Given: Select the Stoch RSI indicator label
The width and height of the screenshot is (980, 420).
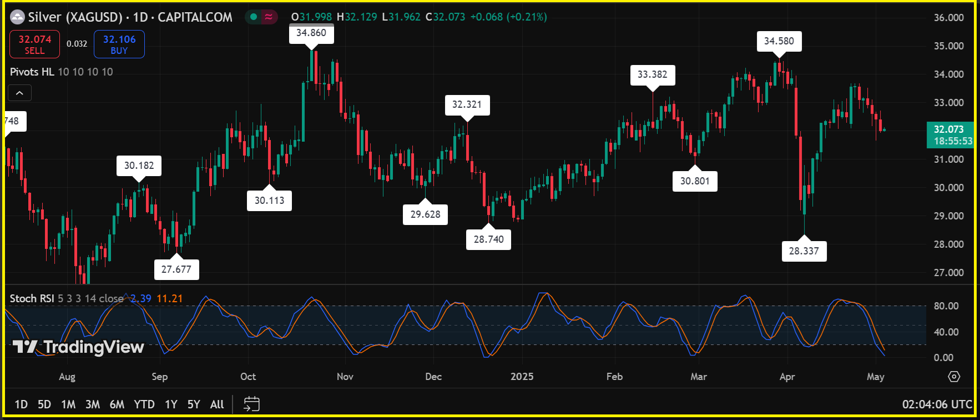Looking at the screenshot, I should [x=32, y=298].
